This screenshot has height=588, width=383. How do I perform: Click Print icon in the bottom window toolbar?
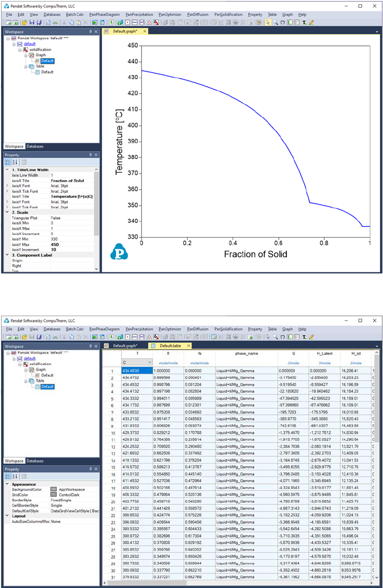55,337
